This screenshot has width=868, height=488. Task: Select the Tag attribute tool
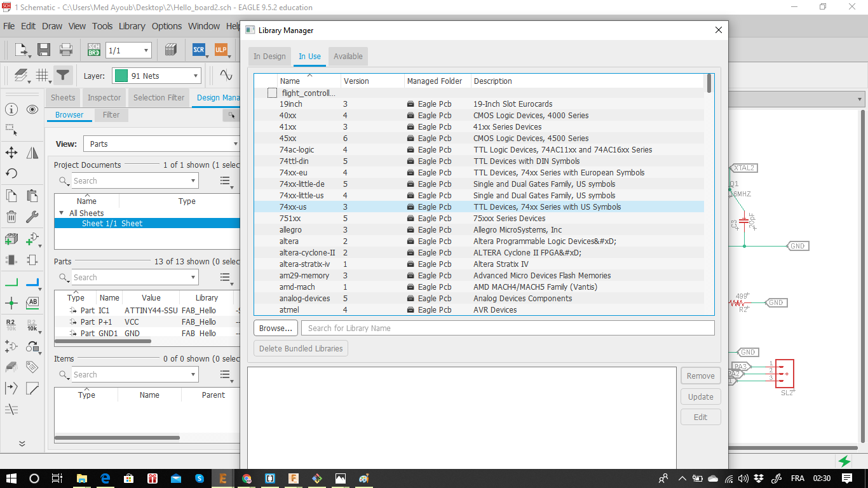[x=32, y=367]
